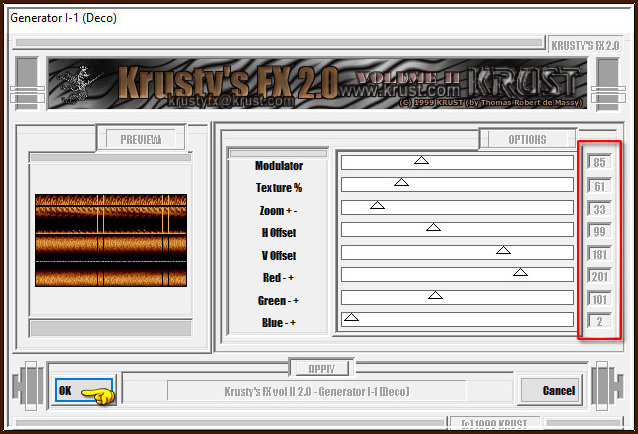Click the OK button
Image resolution: width=638 pixels, height=434 pixels.
[84, 390]
